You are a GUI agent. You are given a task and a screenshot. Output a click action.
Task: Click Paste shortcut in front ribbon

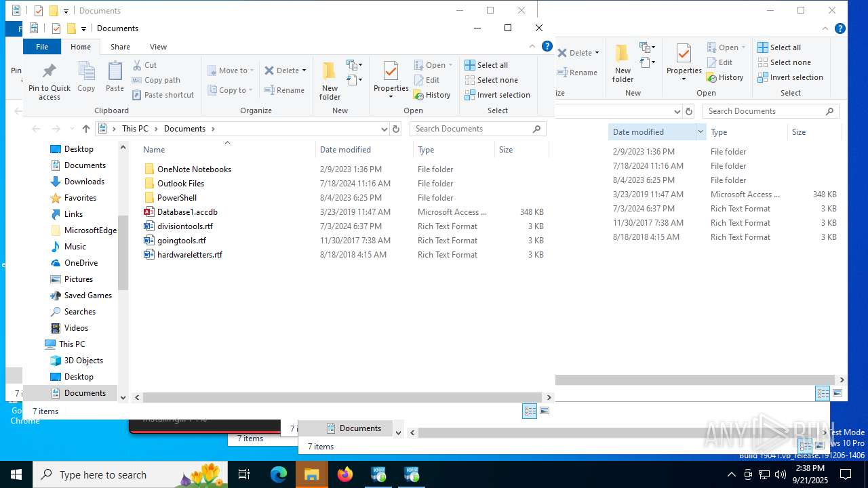[163, 95]
